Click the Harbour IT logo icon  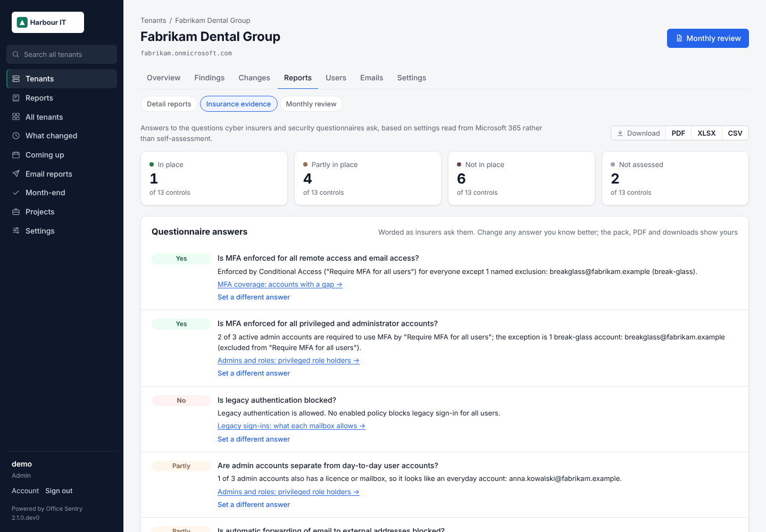[22, 22]
